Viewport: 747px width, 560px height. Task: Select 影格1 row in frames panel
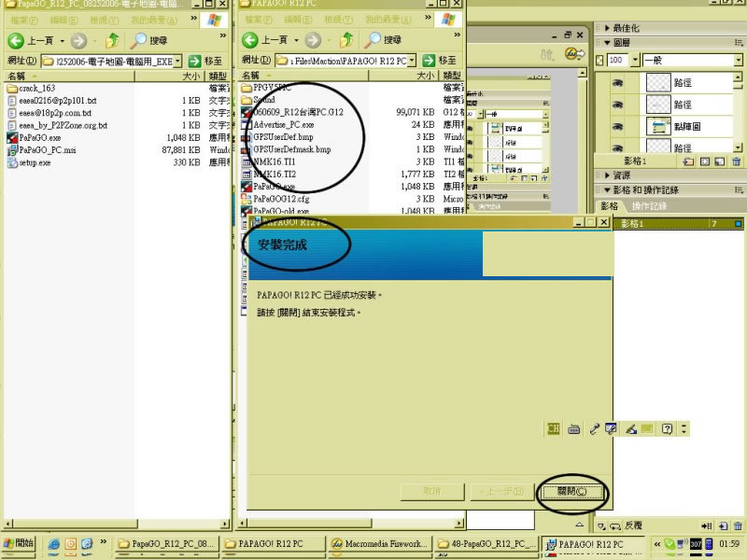pos(679,223)
